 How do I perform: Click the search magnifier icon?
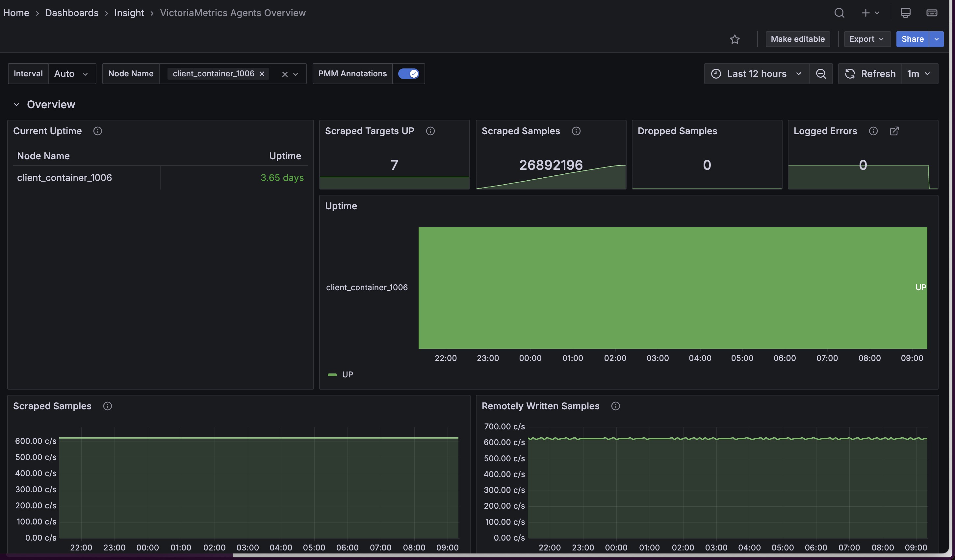pos(839,13)
